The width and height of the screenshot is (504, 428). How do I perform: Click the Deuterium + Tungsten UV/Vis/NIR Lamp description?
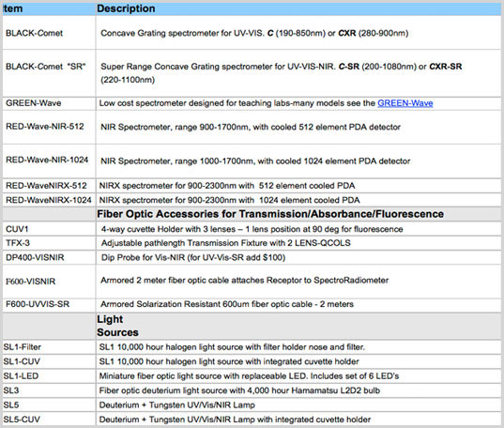[x=177, y=405]
